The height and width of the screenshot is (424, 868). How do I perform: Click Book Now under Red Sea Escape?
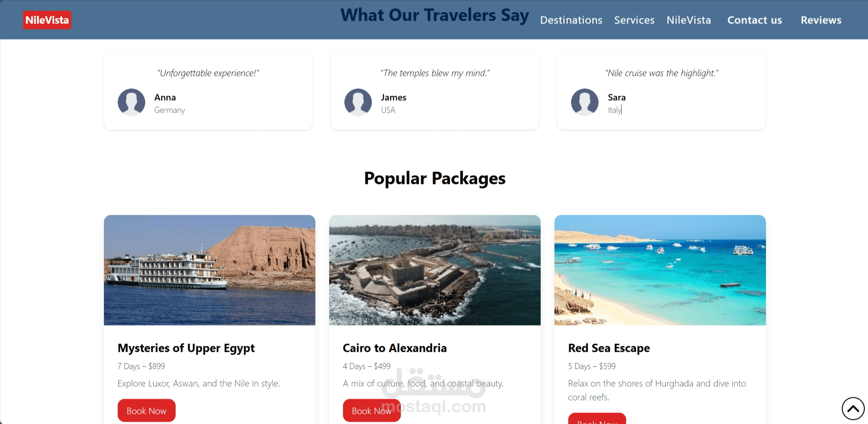(x=597, y=419)
